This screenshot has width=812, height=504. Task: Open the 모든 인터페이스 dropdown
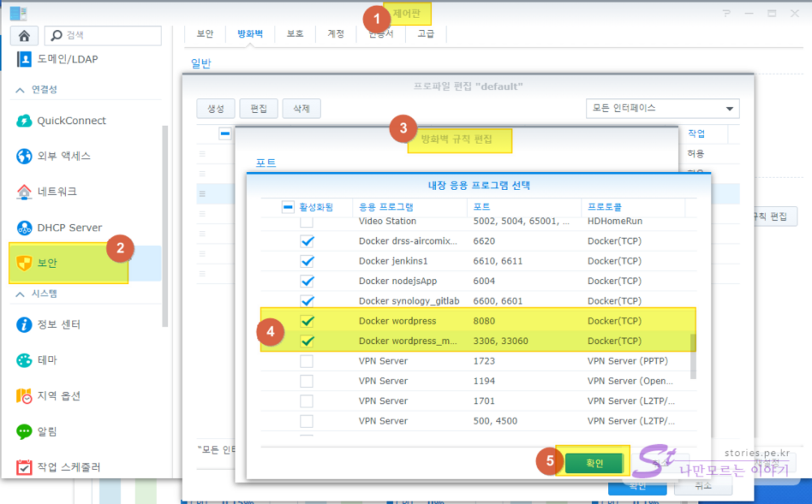click(662, 108)
